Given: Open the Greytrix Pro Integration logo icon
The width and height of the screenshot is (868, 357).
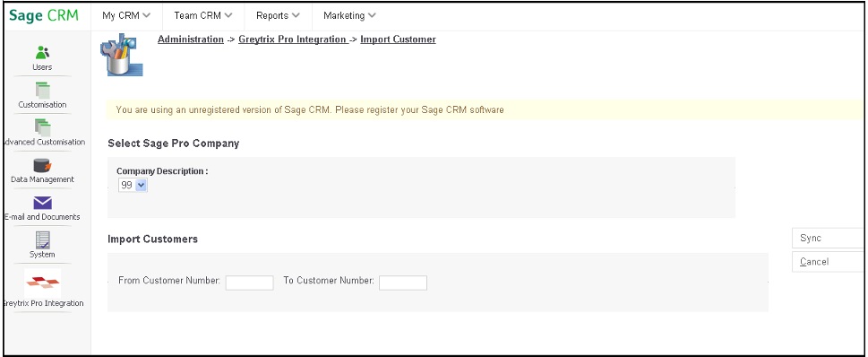Looking at the screenshot, I should 43,283.
